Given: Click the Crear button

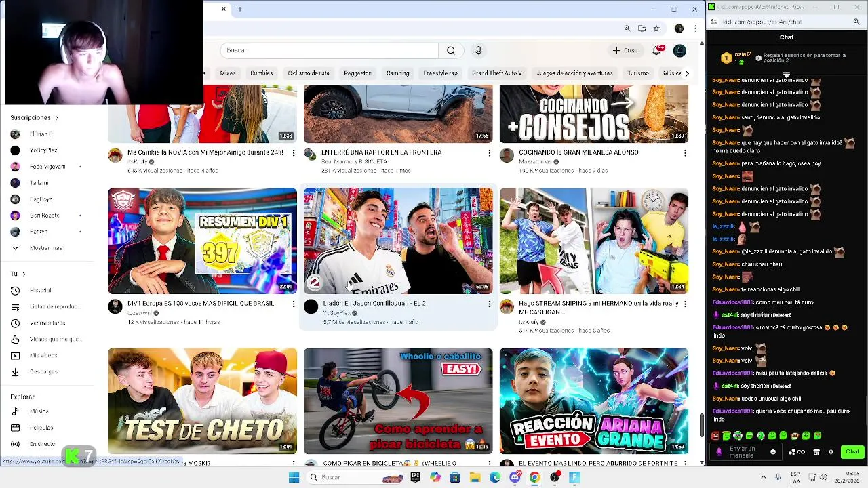Looking at the screenshot, I should pos(625,50).
